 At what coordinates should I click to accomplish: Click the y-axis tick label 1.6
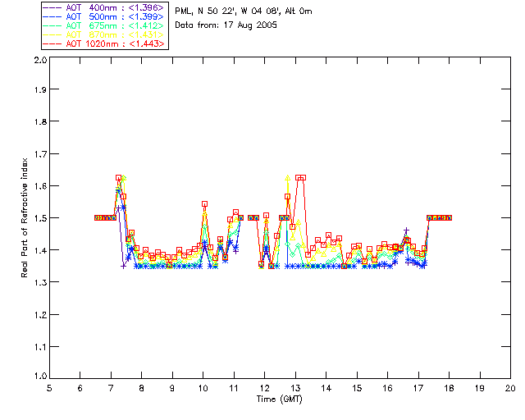pos(40,186)
